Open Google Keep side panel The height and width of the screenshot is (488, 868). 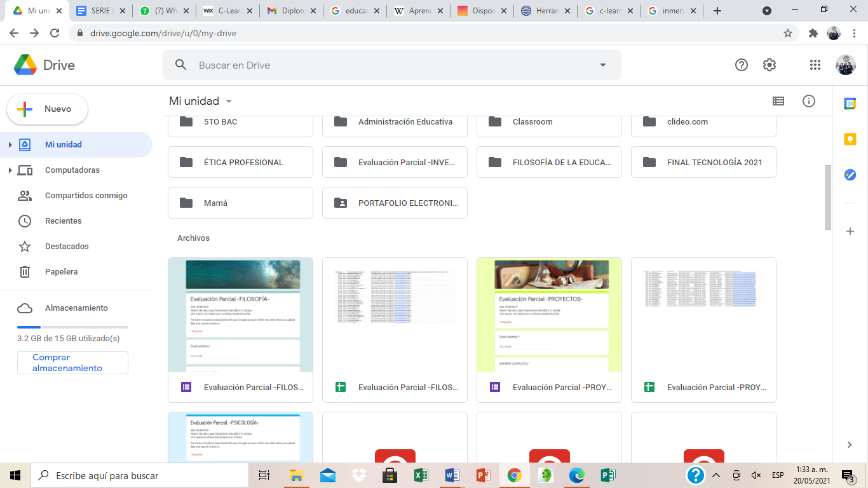tap(850, 139)
